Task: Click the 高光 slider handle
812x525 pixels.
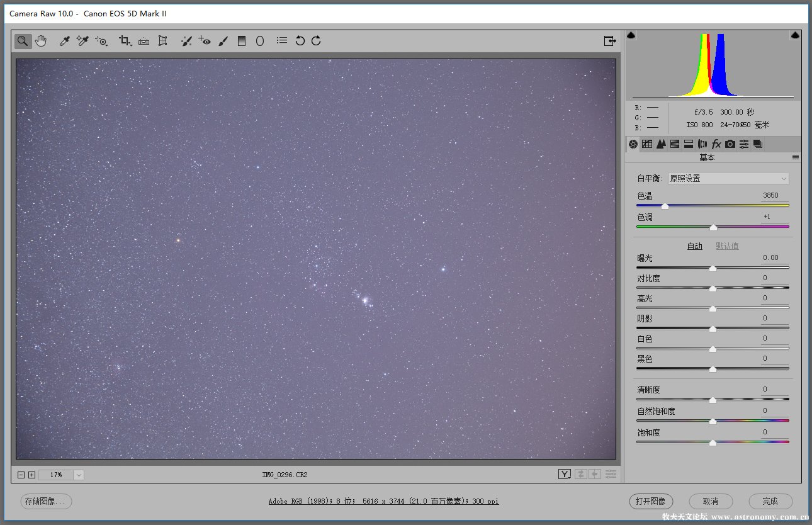Action: 713,308
